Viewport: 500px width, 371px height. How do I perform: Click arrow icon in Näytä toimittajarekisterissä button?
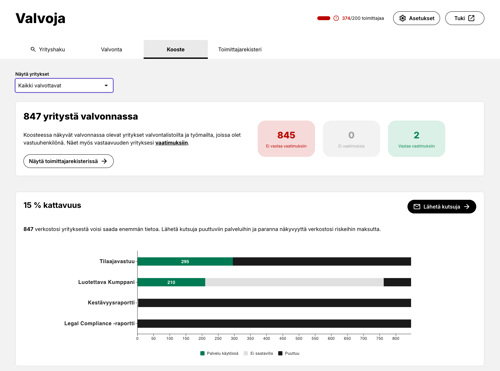click(x=104, y=161)
